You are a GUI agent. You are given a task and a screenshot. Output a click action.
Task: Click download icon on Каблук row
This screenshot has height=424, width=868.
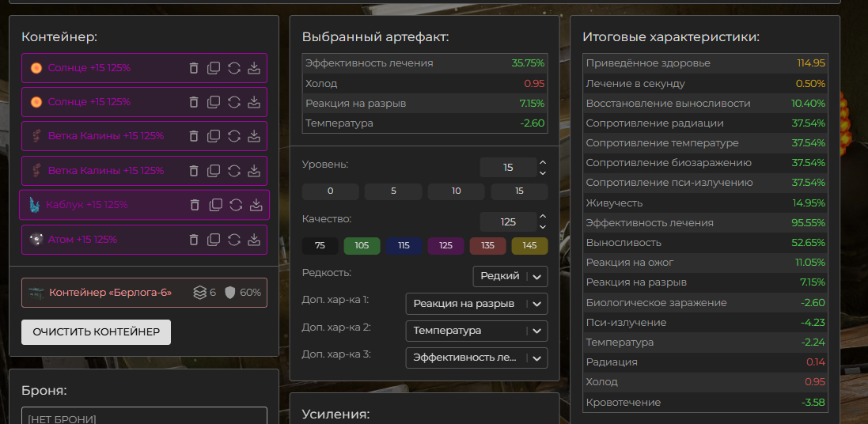coord(256,205)
